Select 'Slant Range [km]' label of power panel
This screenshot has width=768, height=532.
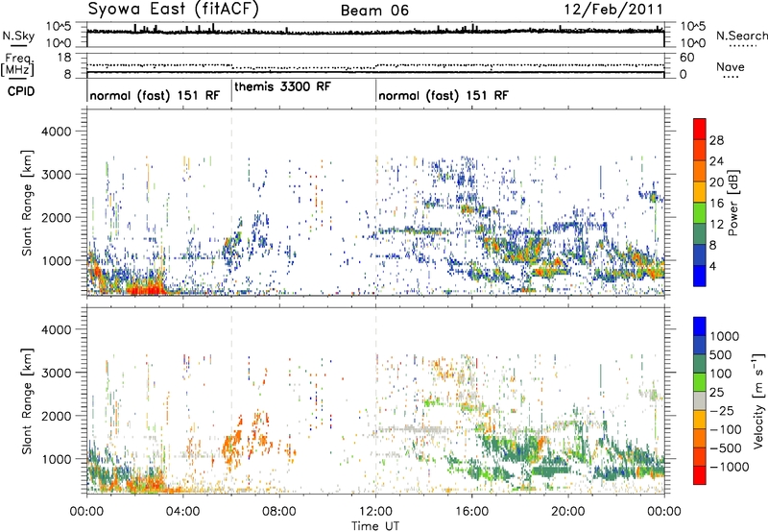click(x=27, y=203)
